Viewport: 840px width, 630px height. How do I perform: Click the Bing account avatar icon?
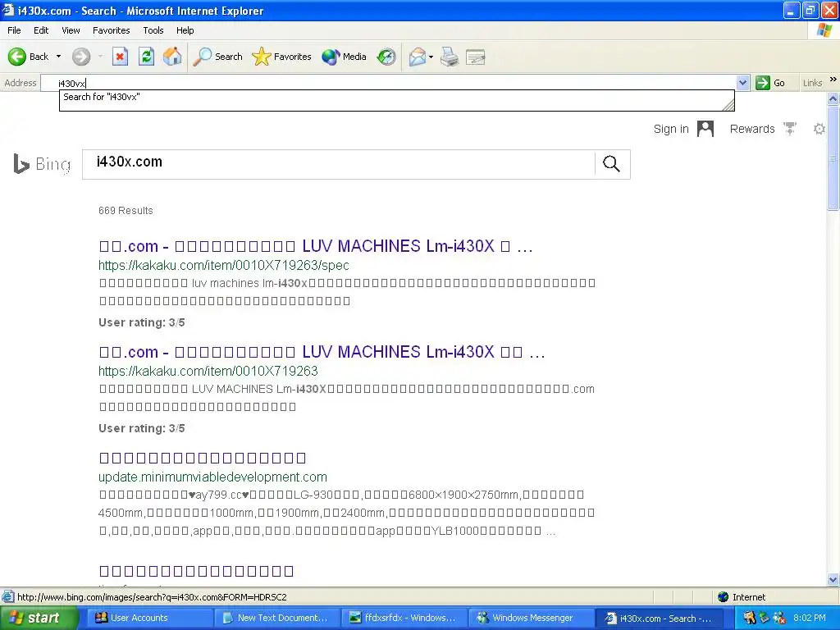[x=705, y=129]
